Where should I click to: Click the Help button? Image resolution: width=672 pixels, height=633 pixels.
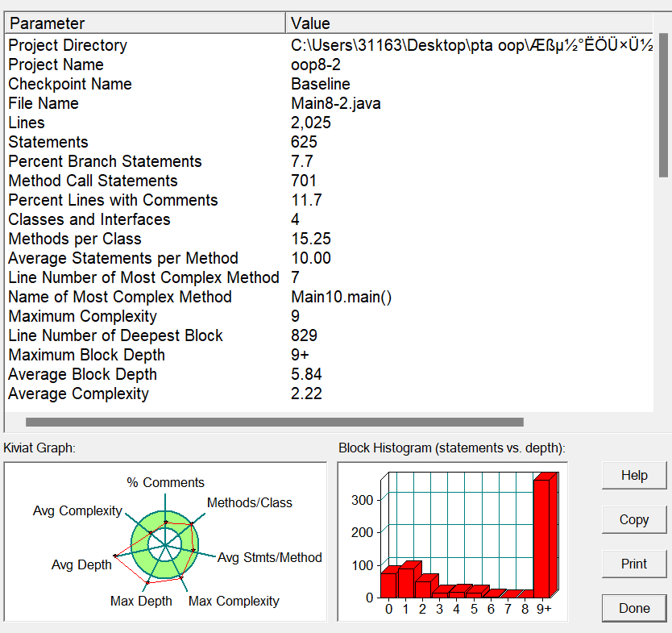(634, 476)
